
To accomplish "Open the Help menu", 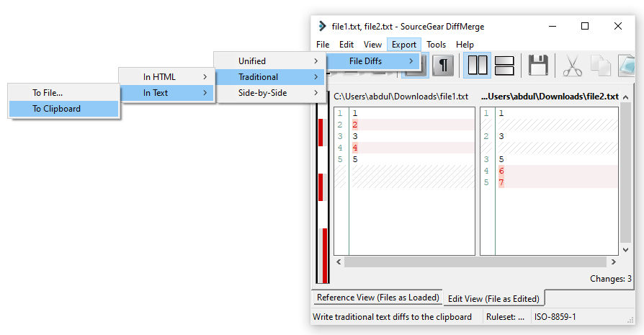I will (465, 45).
